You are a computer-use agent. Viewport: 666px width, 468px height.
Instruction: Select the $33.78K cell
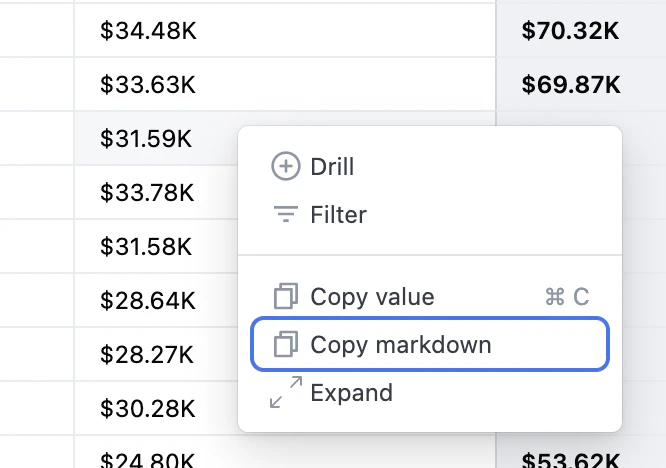tap(156, 192)
